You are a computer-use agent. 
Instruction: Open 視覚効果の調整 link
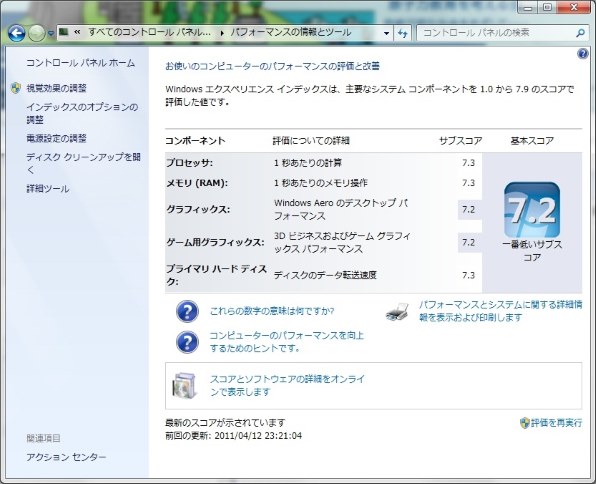[56, 88]
